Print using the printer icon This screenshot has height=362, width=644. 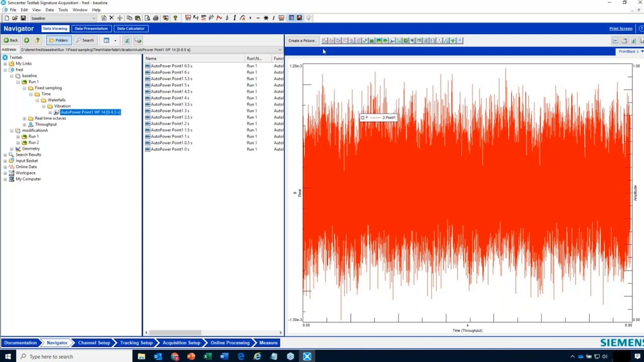156,18
